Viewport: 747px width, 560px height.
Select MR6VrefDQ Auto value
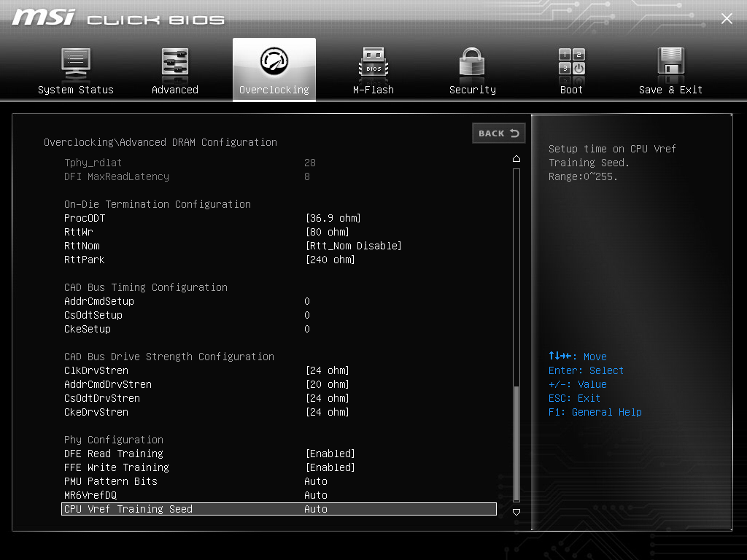click(316, 495)
